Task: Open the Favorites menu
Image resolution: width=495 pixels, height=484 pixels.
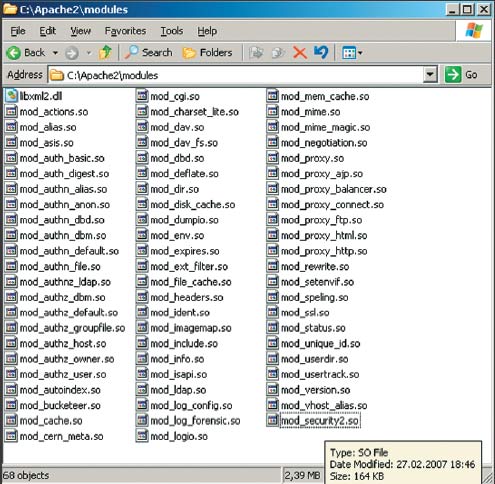Action: 125,31
